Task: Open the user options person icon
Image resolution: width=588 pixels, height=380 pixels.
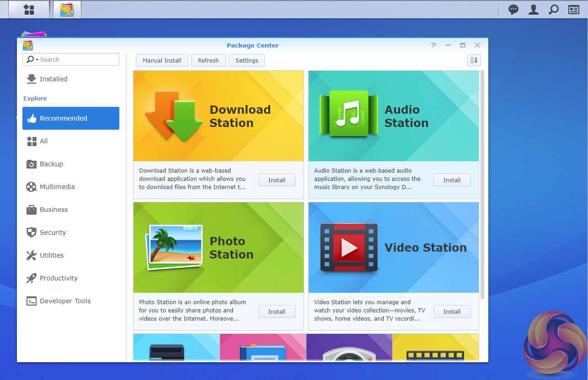Action: pyautogui.click(x=533, y=10)
